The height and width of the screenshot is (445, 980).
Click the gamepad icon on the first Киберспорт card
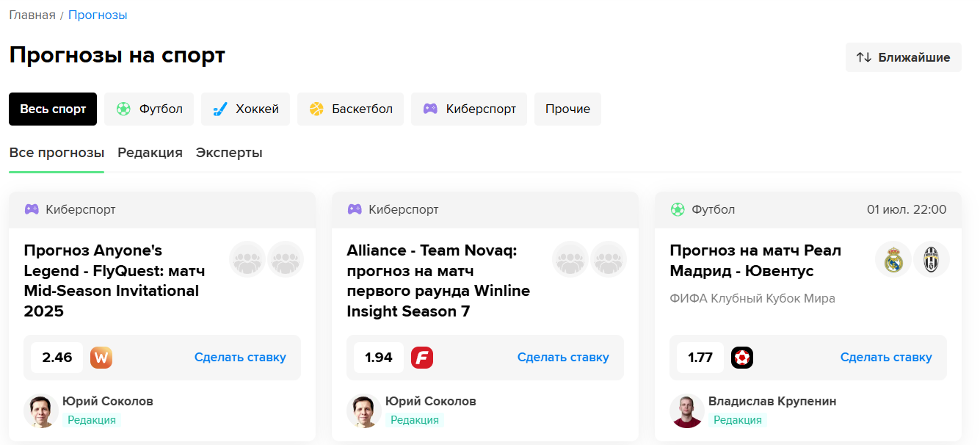[31, 209]
